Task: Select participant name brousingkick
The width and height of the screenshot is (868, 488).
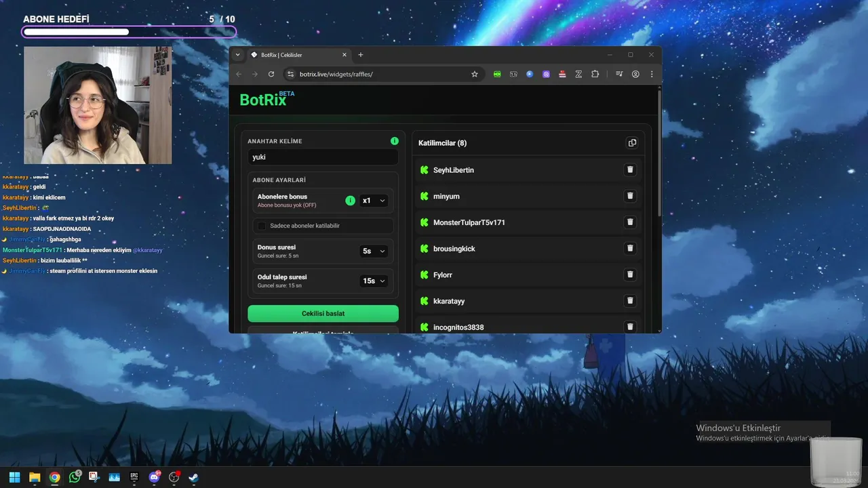Action: click(x=454, y=249)
